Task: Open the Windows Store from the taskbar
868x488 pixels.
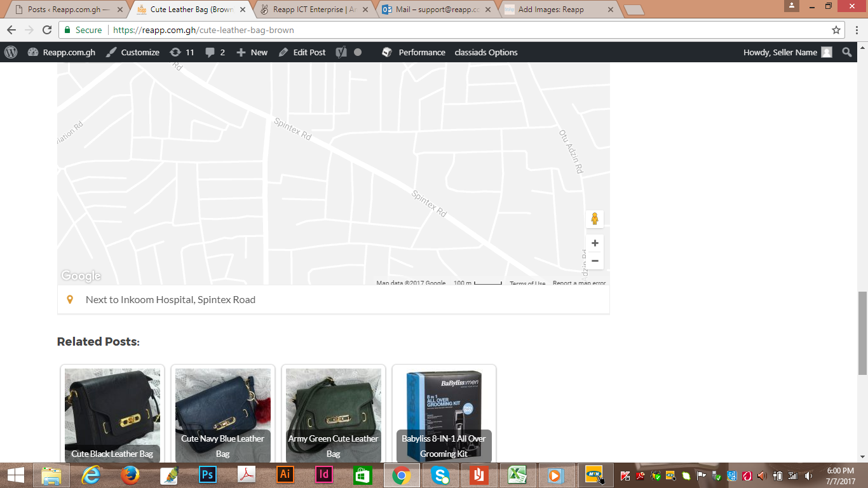Action: tap(363, 475)
